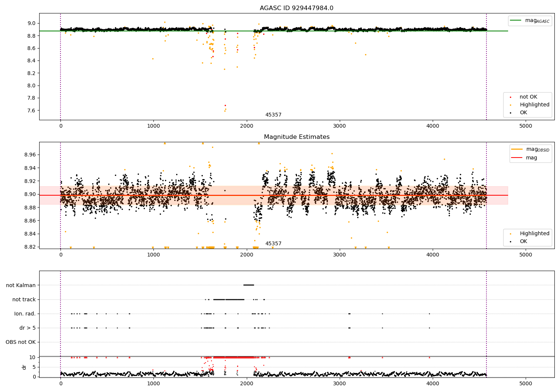This screenshot has width=560, height=392.
Task: Click the '45357' annotation in the top plot
Action: [273, 115]
